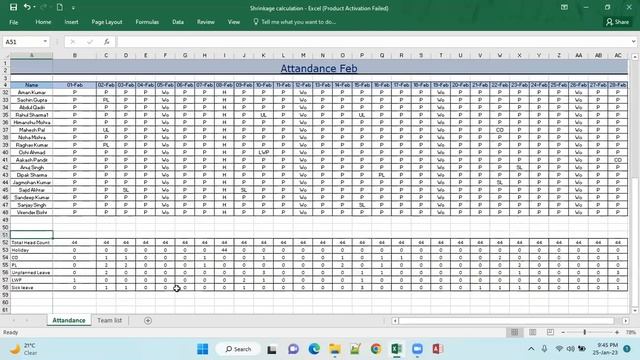Screen dimensions: 640x360
Task: Select the Data ribbon tab
Action: click(178, 22)
